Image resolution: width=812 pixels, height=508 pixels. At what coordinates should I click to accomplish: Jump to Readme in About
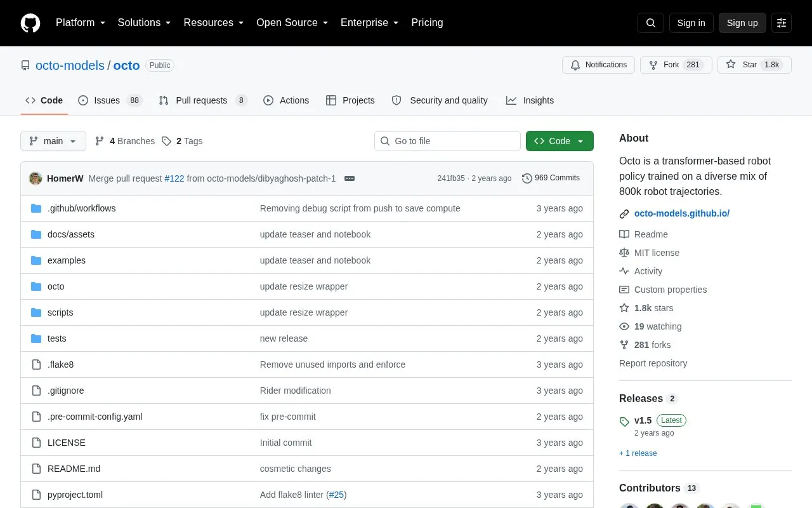643,234
